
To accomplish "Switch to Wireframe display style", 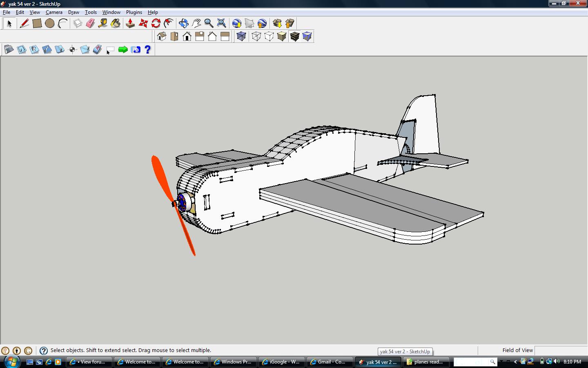I will [256, 36].
